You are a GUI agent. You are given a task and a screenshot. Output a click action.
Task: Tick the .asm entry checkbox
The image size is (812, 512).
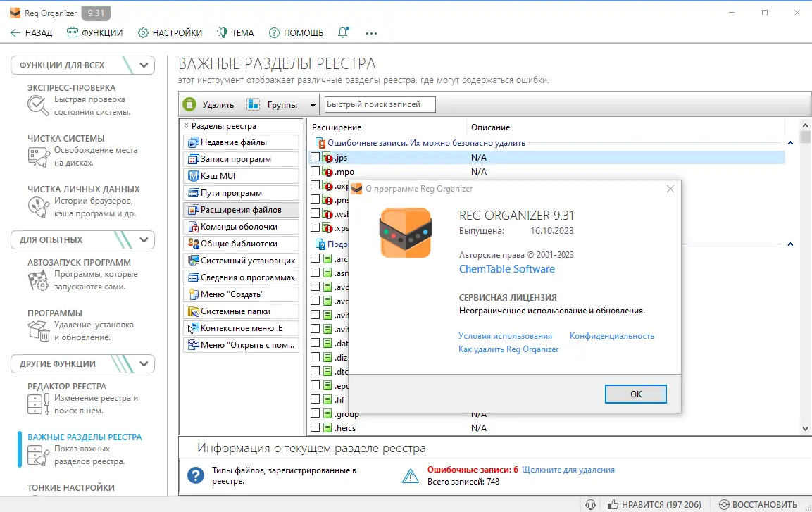(x=315, y=273)
